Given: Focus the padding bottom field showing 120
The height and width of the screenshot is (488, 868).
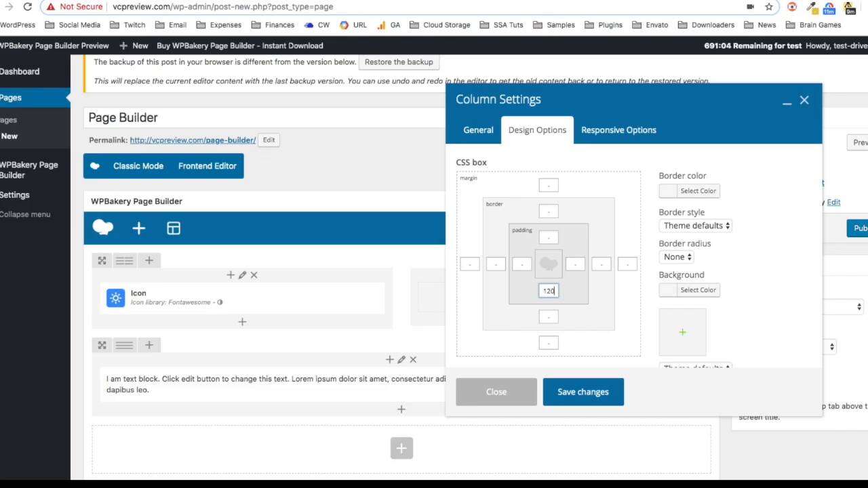Looking at the screenshot, I should tap(549, 291).
